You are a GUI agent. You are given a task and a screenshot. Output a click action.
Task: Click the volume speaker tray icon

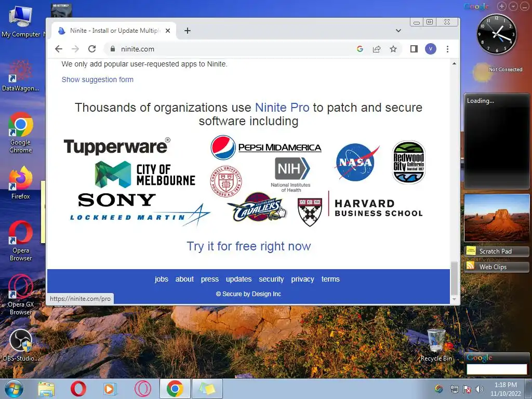(x=480, y=389)
